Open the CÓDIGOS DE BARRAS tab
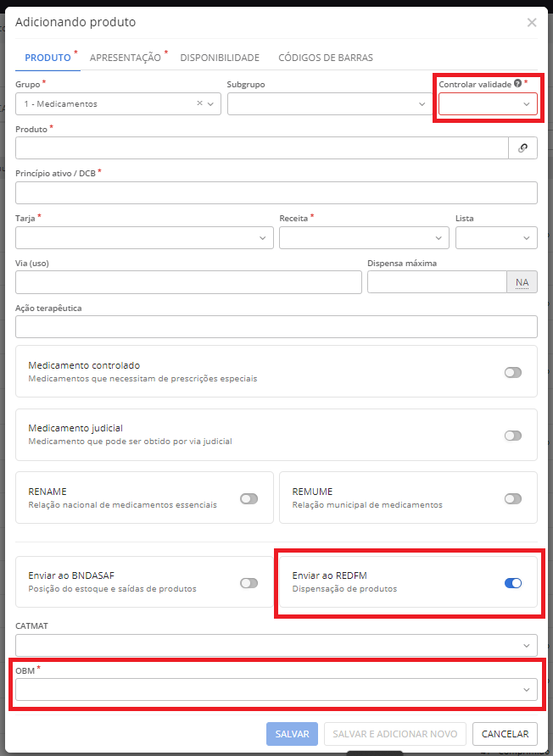 coord(325,58)
